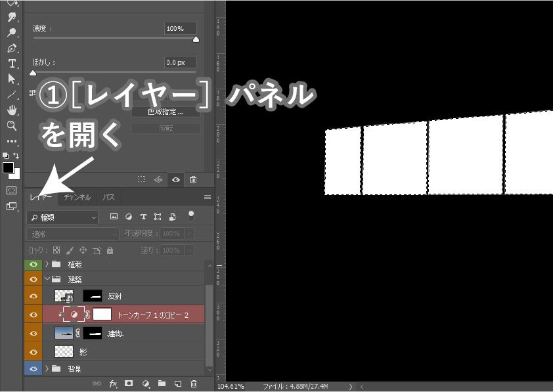Select the Hand tool
Viewport: 553px width, 392px height.
(12, 110)
